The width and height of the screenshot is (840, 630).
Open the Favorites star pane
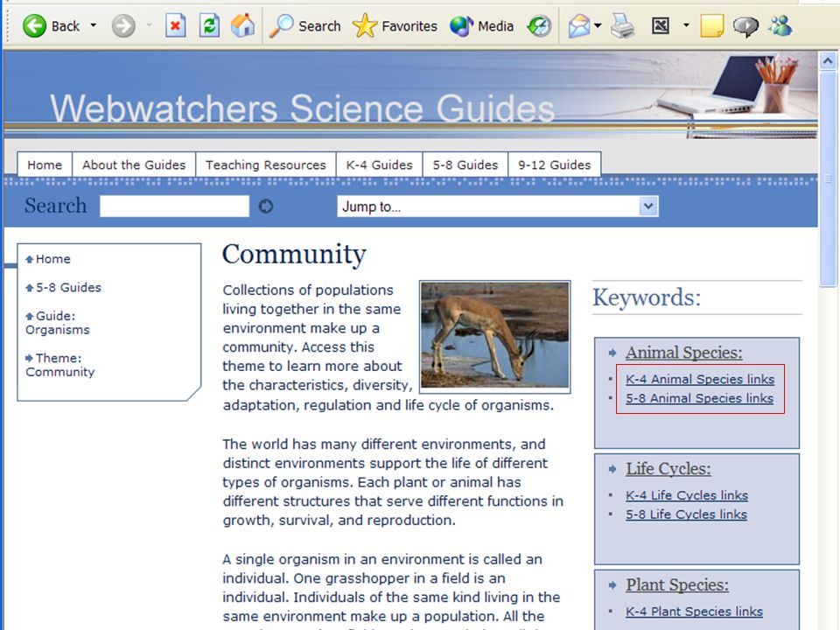coord(395,25)
